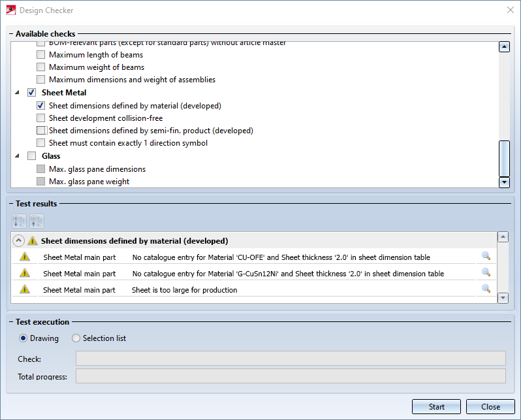Click magnifier icon for CU-OFE material result
The width and height of the screenshot is (521, 420).
[x=485, y=257]
